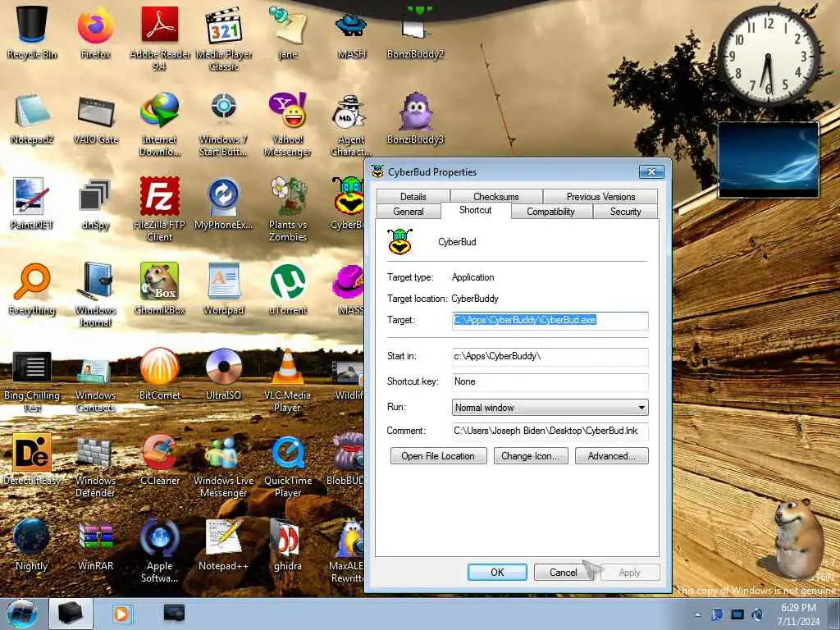This screenshot has height=630, width=840.
Task: Select the uTorrent desktop icon
Action: coord(288,290)
